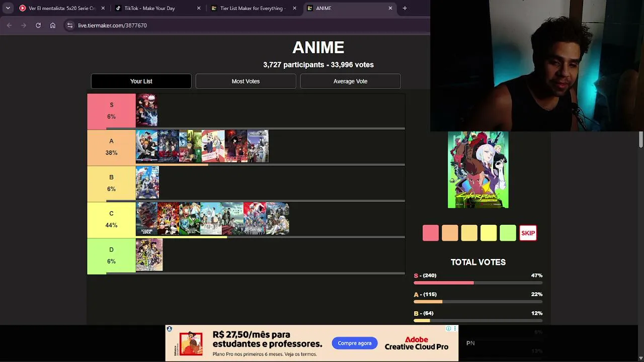
Task: Open fourth poster in C tier
Action: (211, 219)
